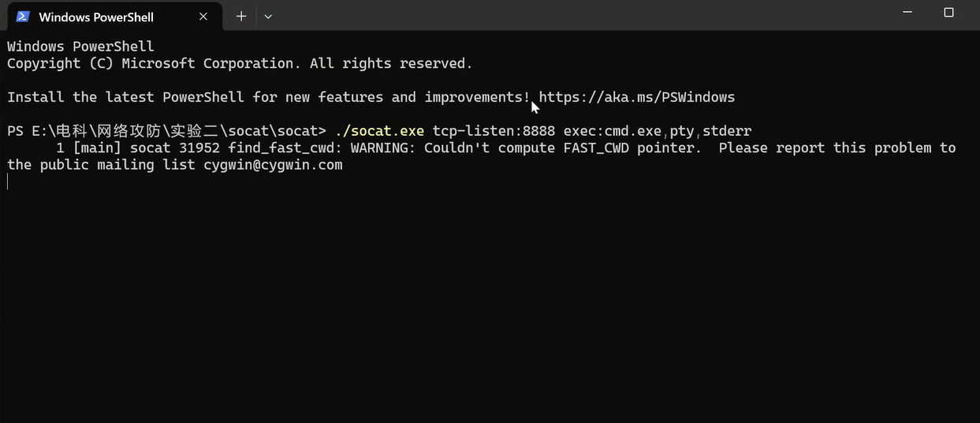
Task: Open a new tab with the plus icon
Action: (241, 17)
